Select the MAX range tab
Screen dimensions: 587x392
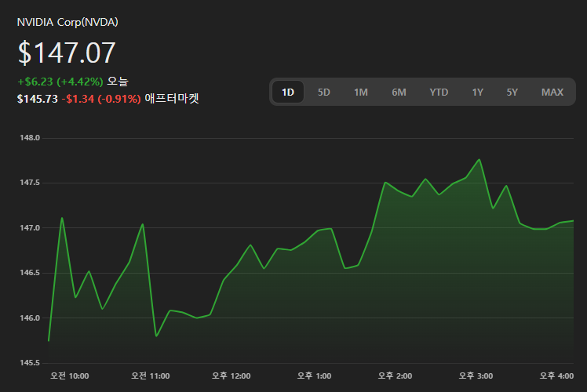pos(552,92)
